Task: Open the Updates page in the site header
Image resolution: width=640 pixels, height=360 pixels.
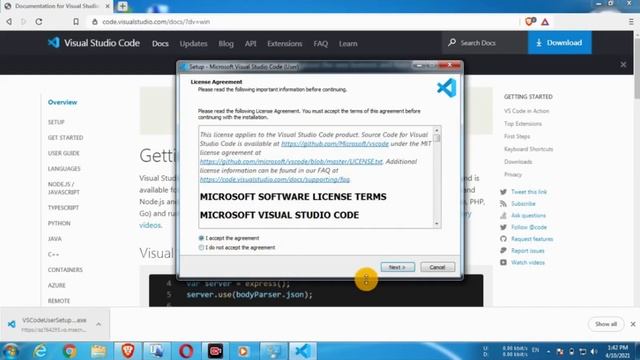Action: 193,43
